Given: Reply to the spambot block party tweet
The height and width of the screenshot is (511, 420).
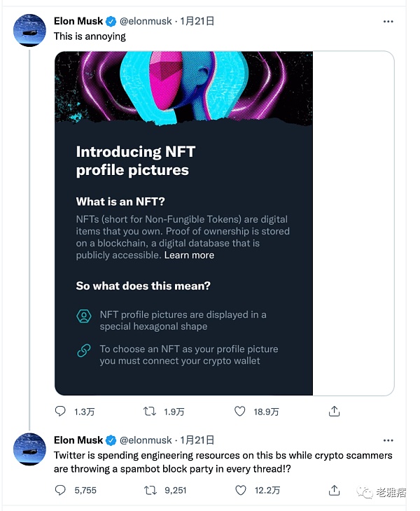Looking at the screenshot, I should 60,491.
